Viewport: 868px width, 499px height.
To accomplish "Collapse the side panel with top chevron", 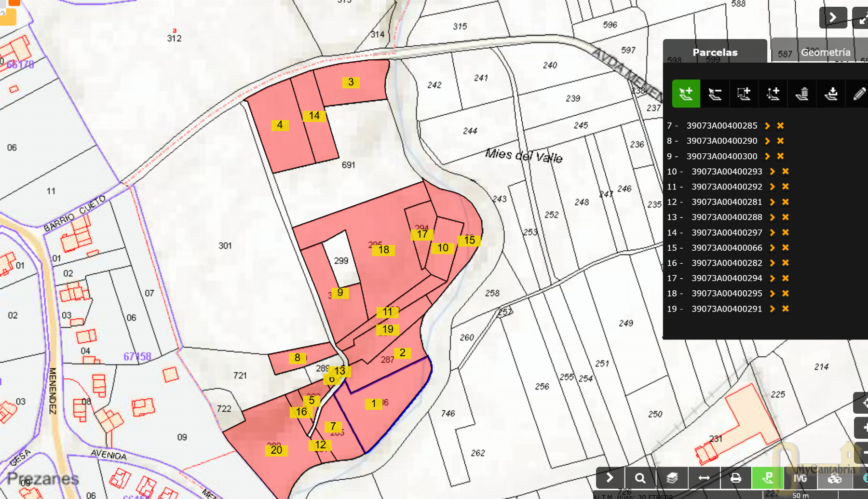I will pyautogui.click(x=833, y=18).
